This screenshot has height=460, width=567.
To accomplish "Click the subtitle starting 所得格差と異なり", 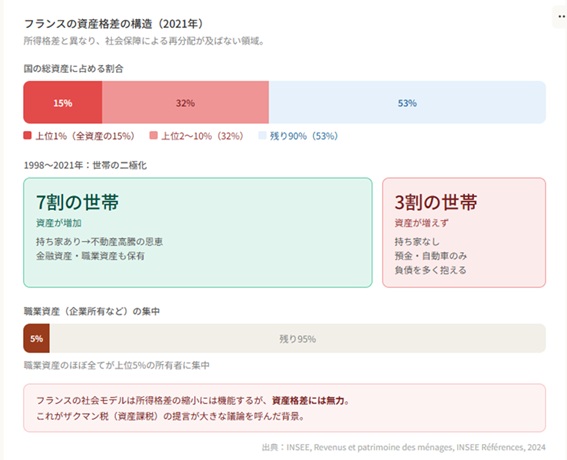I will pos(145,41).
